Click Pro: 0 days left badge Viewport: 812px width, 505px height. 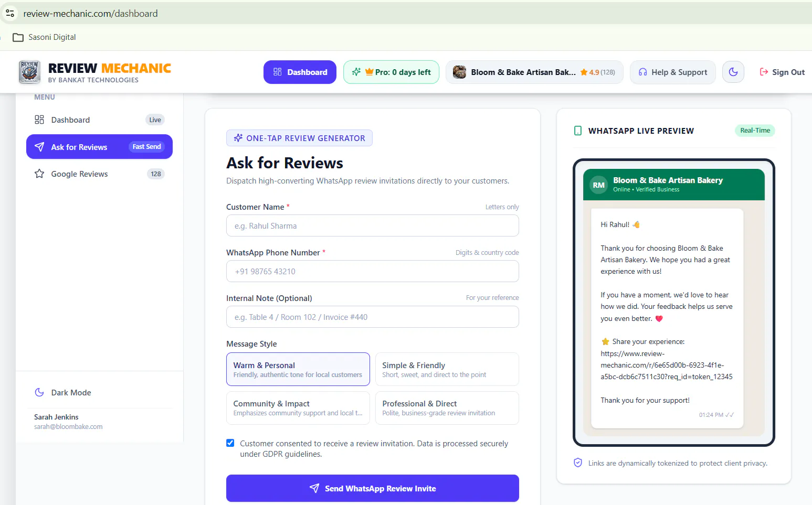pos(391,72)
